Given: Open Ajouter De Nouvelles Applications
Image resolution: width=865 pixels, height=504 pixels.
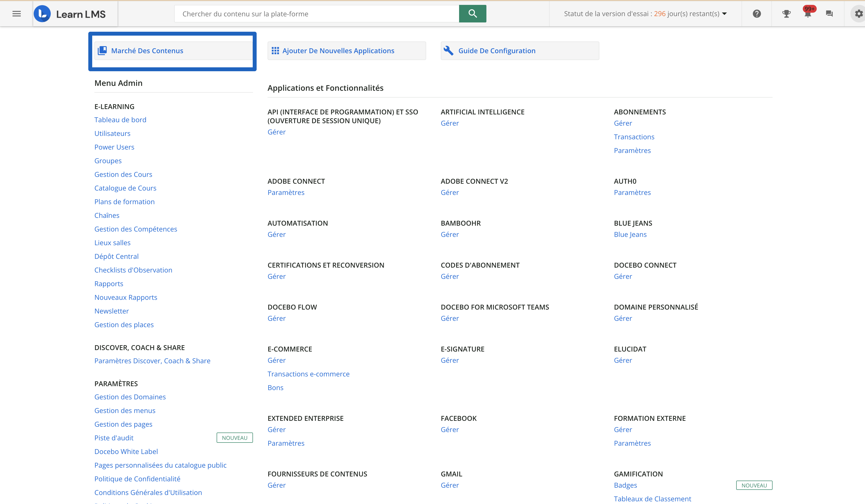Looking at the screenshot, I should (x=347, y=51).
